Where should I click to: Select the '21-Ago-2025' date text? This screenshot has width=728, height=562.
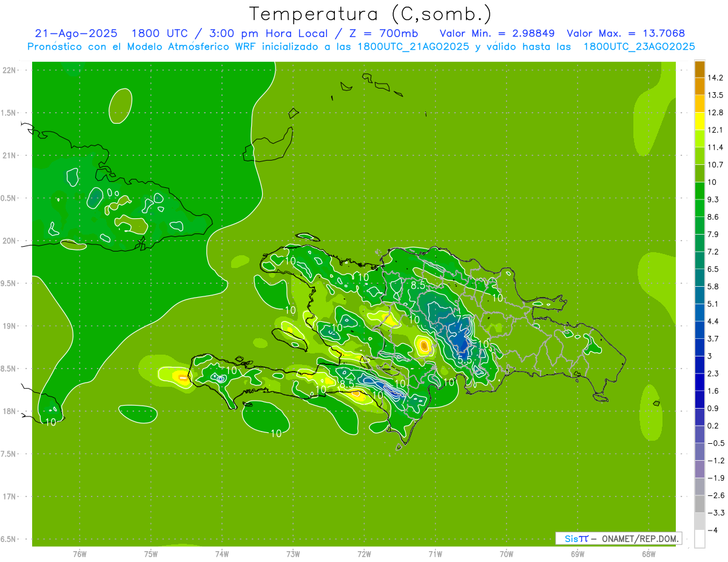click(76, 33)
